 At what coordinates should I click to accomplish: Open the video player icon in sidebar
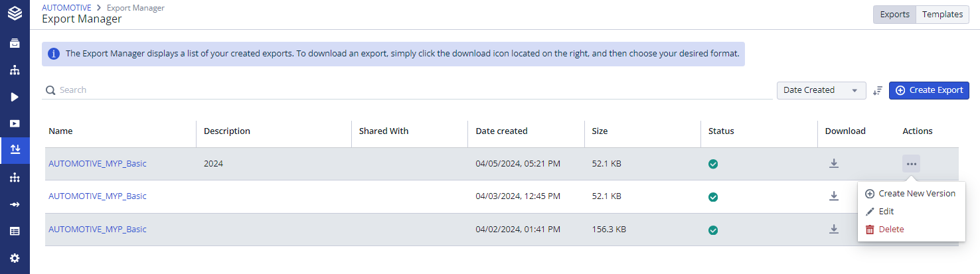(x=15, y=123)
